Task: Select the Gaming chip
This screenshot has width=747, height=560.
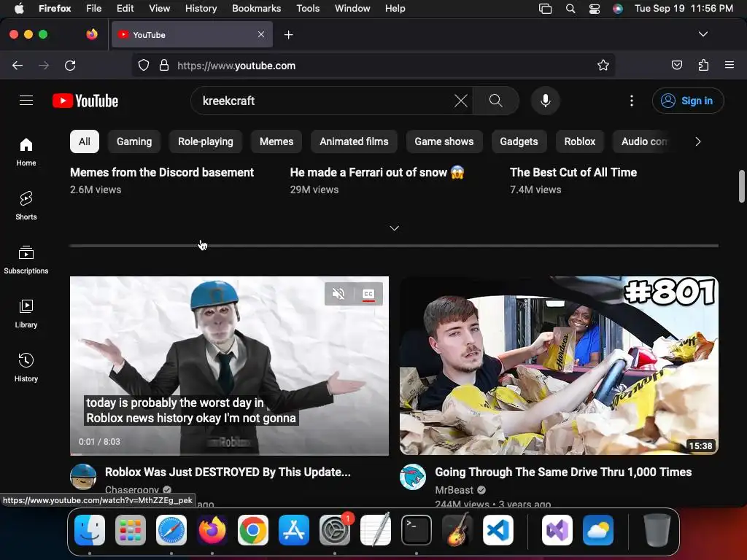Action: coord(134,141)
